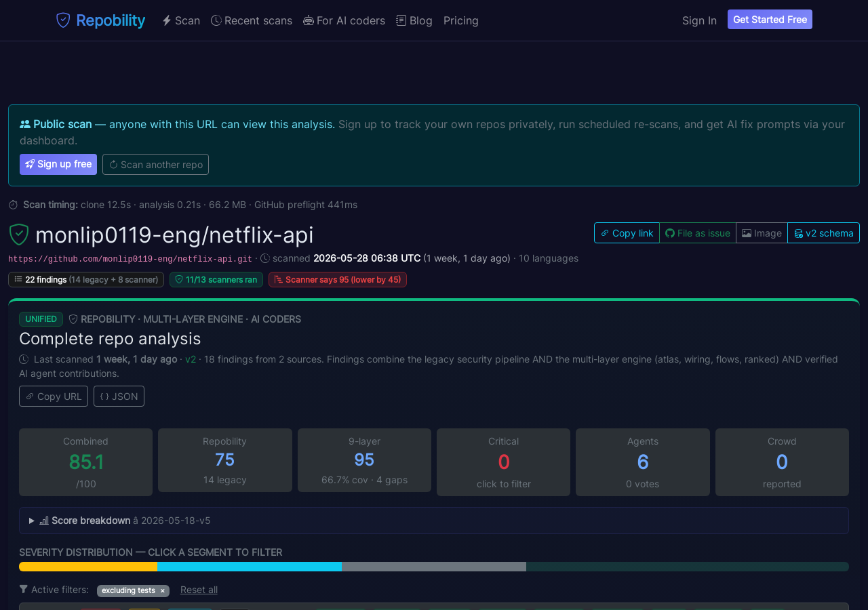868x610 pixels.
Task: Click Get Started Free button
Action: point(770,20)
